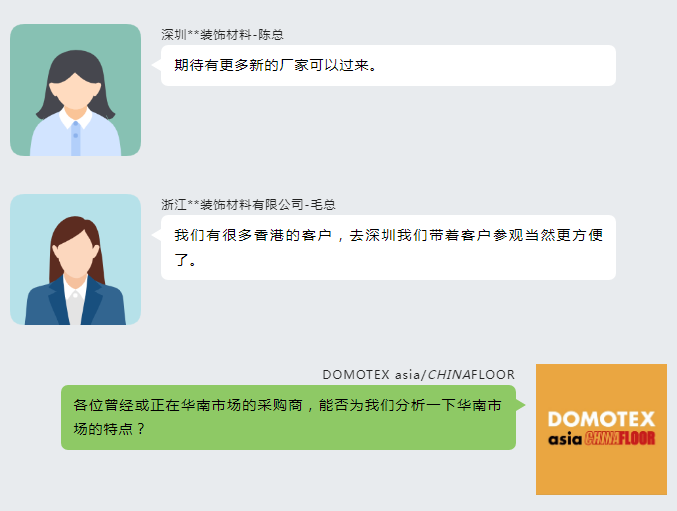Click the tail pointer of green bubble
This screenshot has height=511, width=677.
pos(520,405)
